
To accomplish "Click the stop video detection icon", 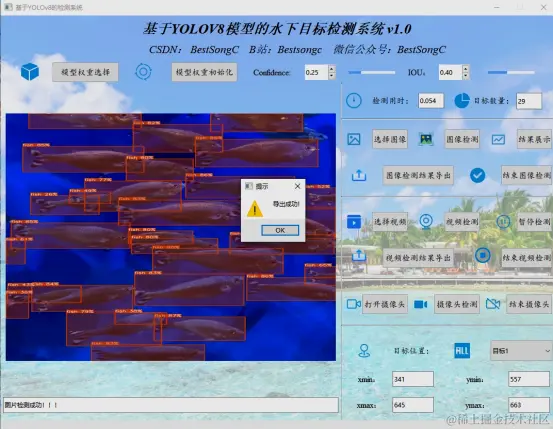I will click(x=483, y=255).
